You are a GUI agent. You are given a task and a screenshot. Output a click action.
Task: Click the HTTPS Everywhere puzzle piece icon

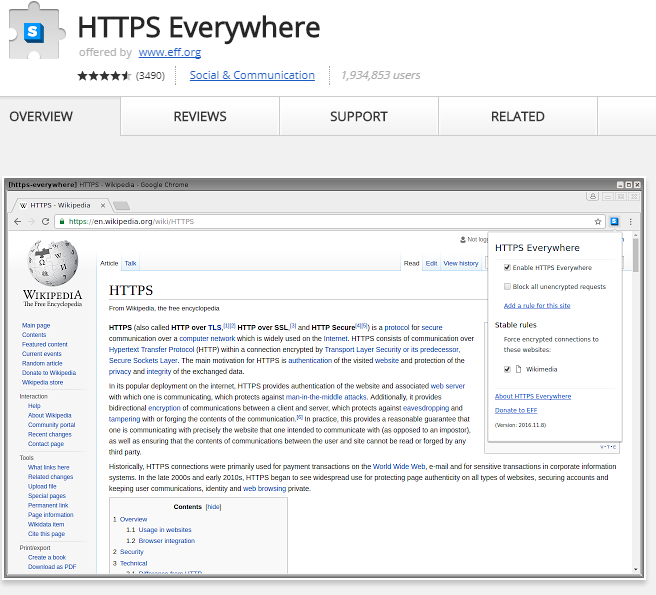36,31
